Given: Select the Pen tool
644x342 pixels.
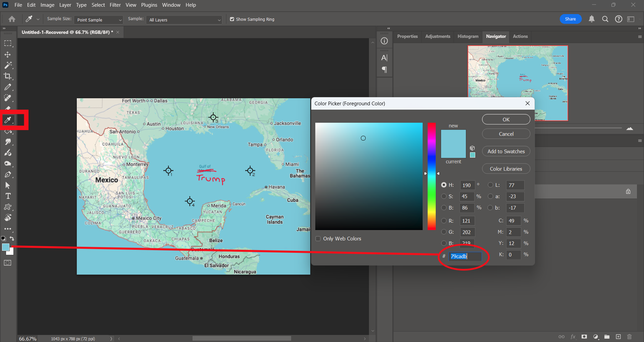Looking at the screenshot, I should pyautogui.click(x=8, y=174).
